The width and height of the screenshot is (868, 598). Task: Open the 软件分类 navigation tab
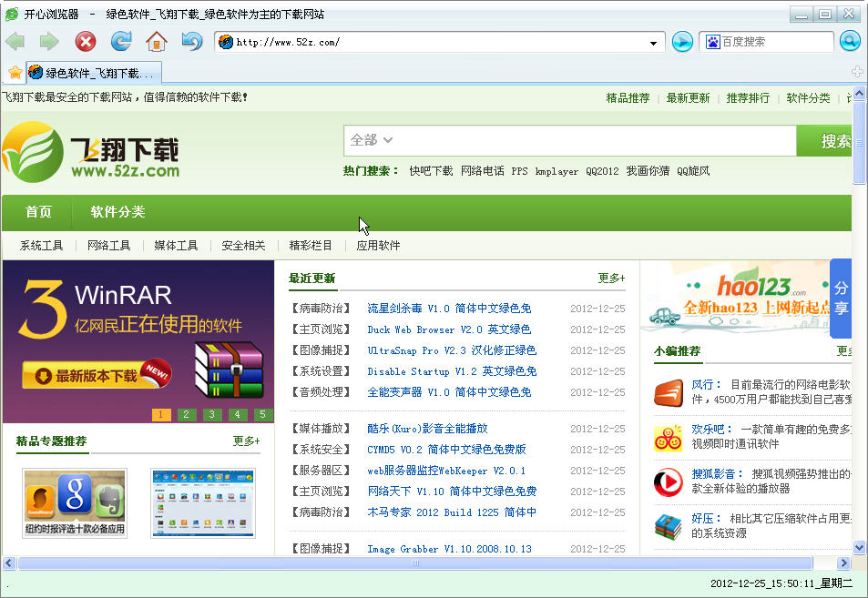[x=117, y=212]
